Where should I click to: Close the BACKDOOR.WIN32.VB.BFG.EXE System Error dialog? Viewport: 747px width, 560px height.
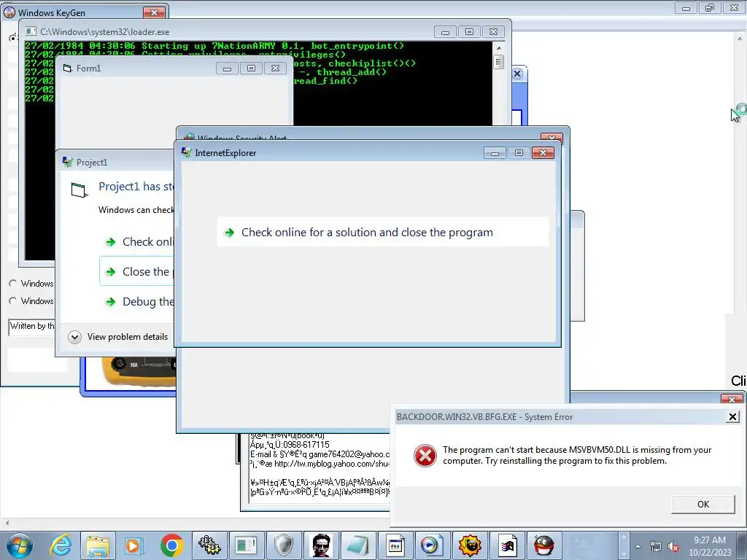tap(732, 416)
